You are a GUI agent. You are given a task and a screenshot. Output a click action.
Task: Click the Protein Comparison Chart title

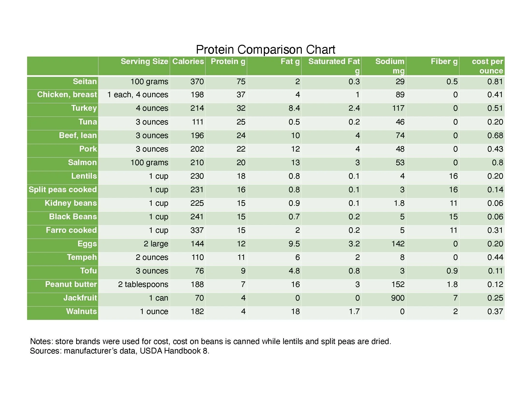266,49
